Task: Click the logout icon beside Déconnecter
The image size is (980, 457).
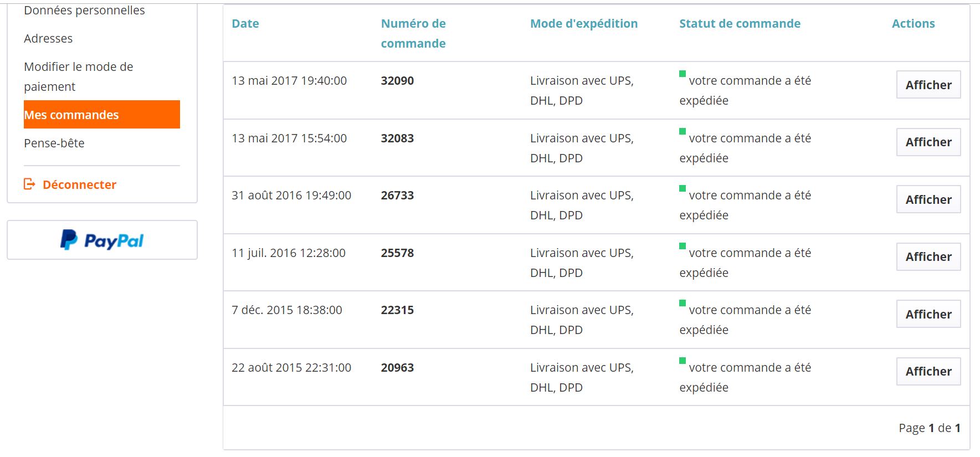Action: pos(29,184)
